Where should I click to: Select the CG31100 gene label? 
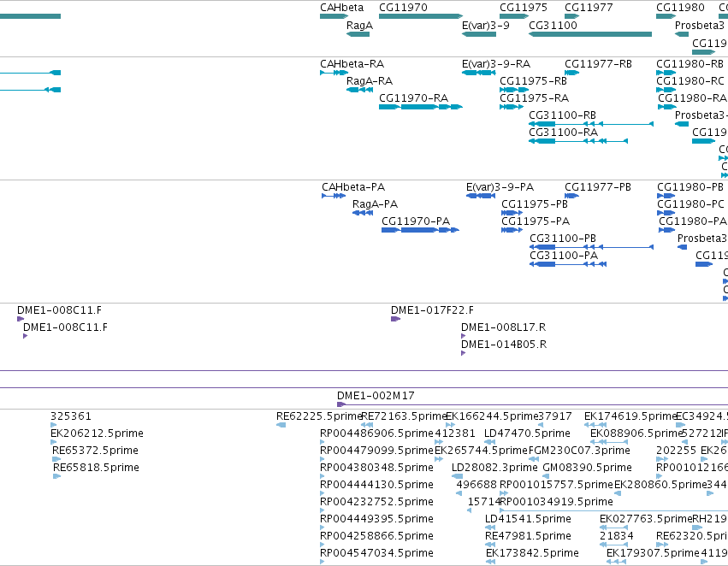click(553, 26)
